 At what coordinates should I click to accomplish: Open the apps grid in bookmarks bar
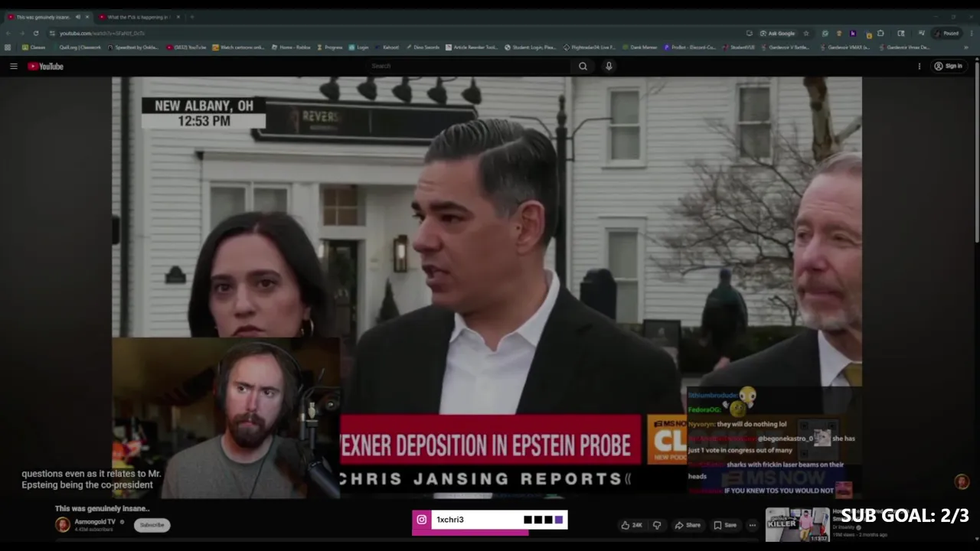(8, 47)
